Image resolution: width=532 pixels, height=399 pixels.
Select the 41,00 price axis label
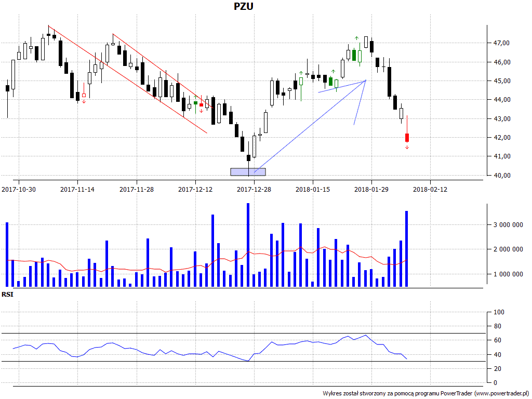click(x=501, y=156)
